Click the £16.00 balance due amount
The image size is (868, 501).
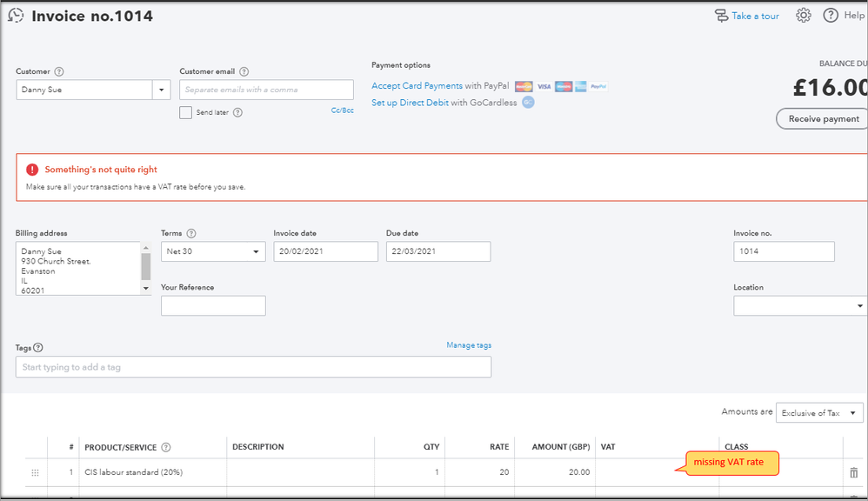831,88
